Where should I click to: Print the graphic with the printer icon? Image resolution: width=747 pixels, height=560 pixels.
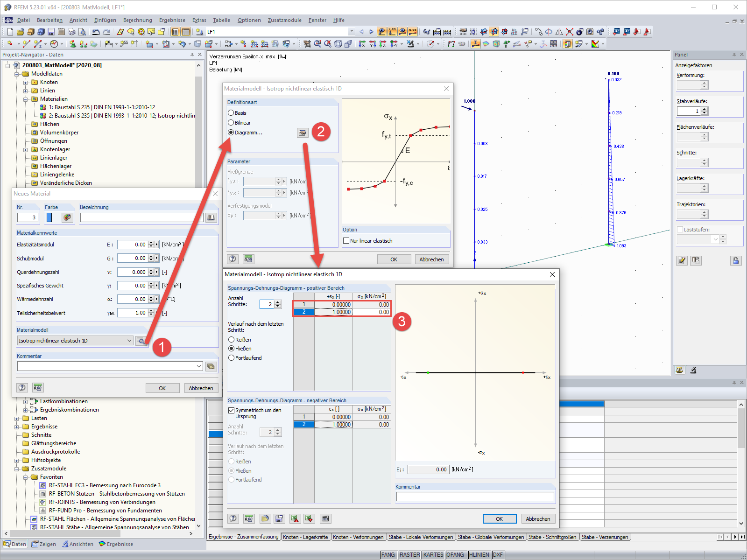tap(72, 32)
